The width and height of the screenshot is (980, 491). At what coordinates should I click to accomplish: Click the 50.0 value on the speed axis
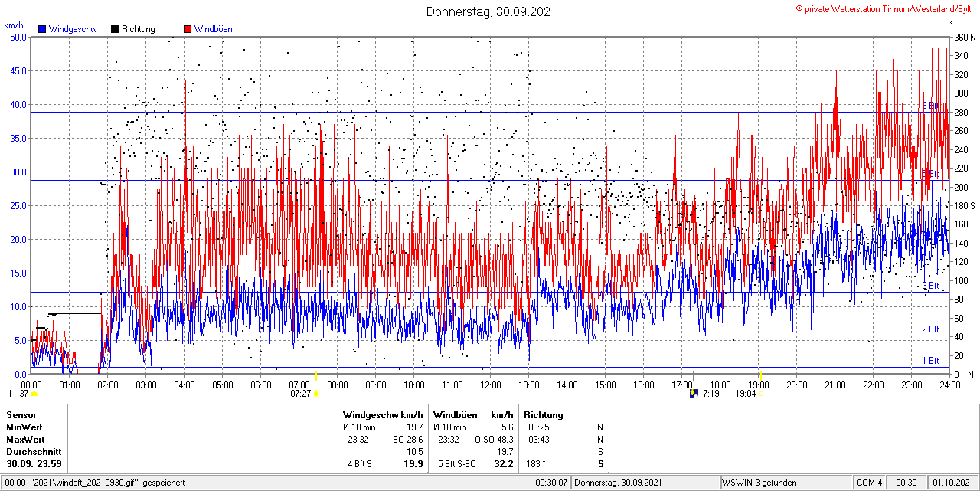[x=18, y=37]
